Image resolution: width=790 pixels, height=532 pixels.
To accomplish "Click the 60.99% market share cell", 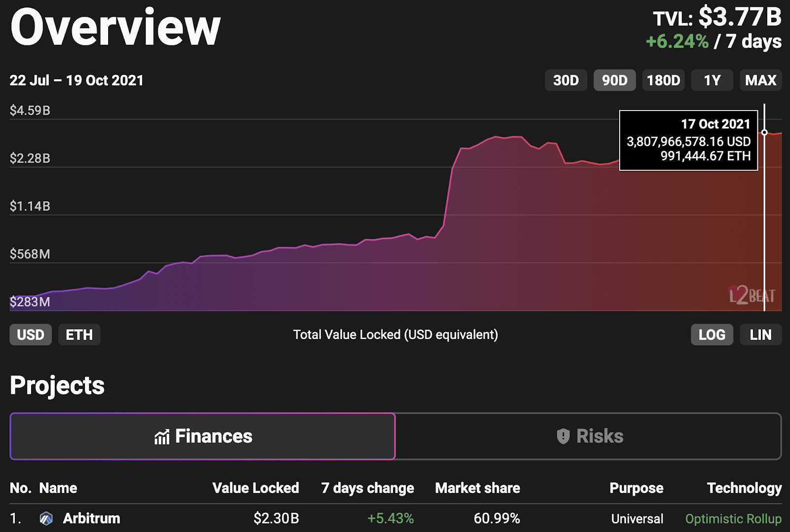I will 497,518.
